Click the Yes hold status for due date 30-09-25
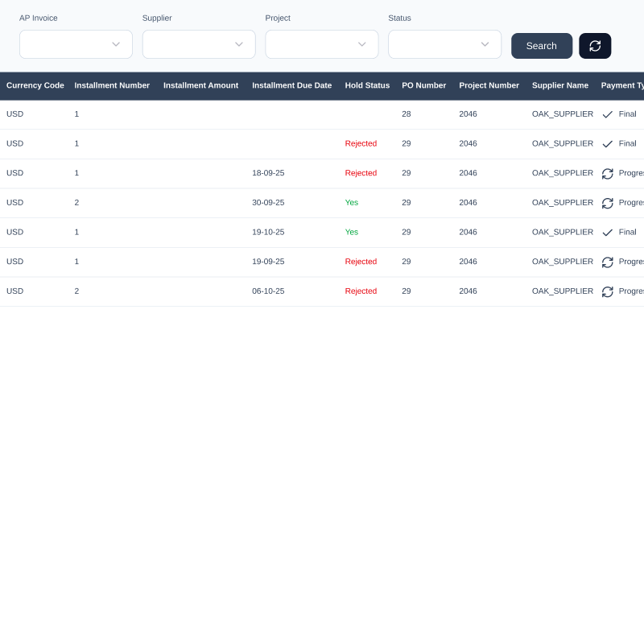This screenshot has height=644, width=644. click(x=352, y=203)
